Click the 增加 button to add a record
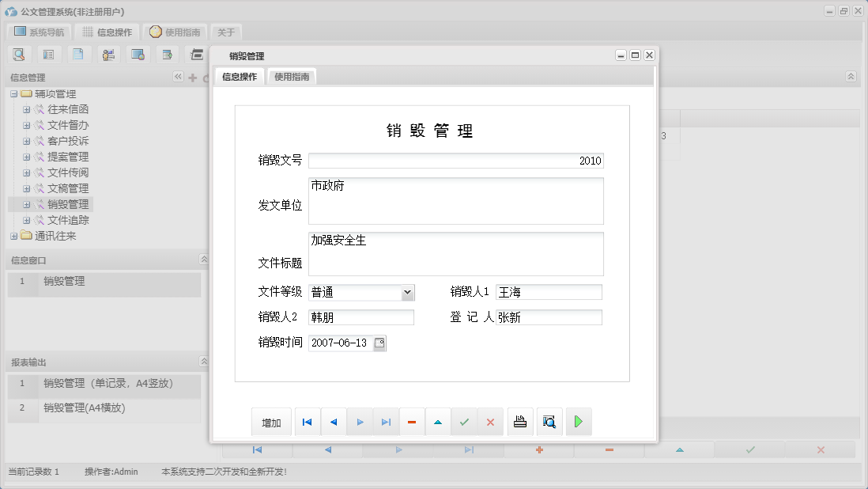The image size is (868, 489). point(271,421)
